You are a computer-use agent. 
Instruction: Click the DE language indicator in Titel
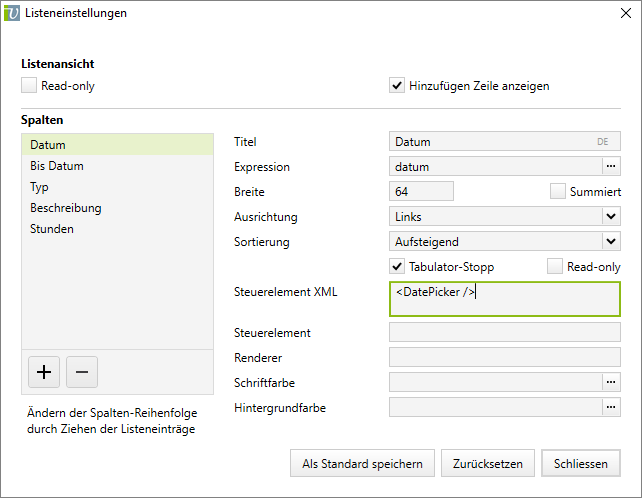pos(602,142)
